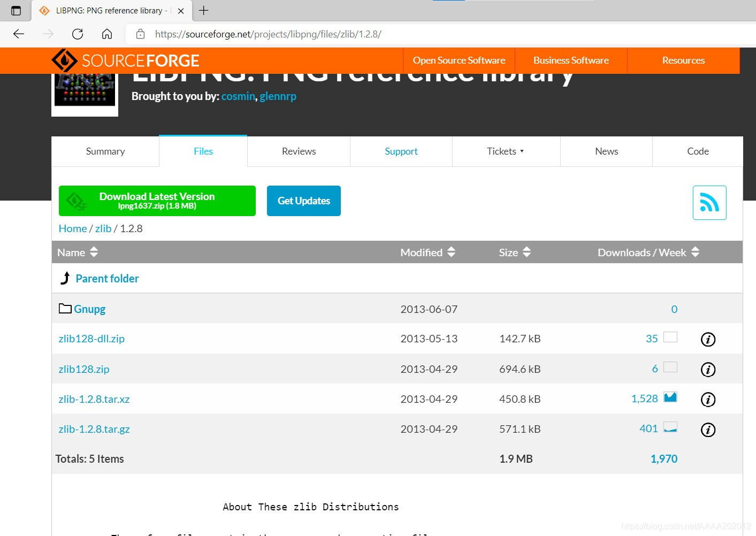This screenshot has width=756, height=536.
Task: Switch to the Files tab
Action: [x=203, y=151]
